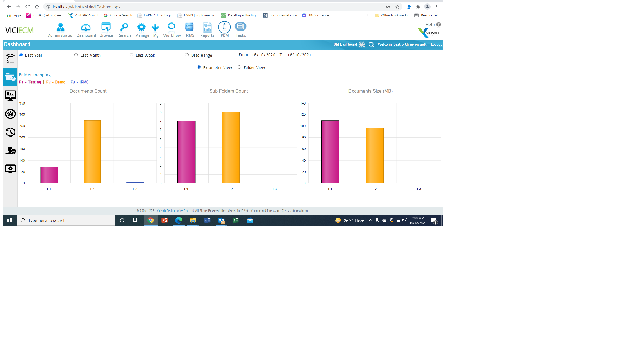Viewport: 644px width, 362px height.
Task: Open the Browse menu item
Action: [x=106, y=30]
